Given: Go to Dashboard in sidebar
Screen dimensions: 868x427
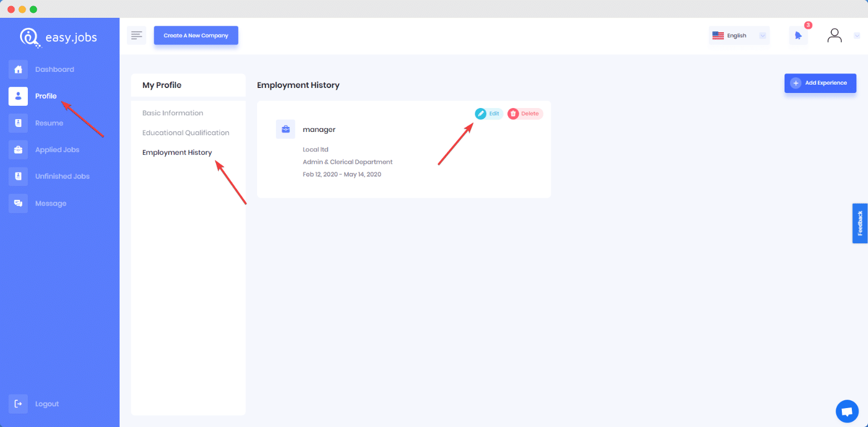Looking at the screenshot, I should click(55, 70).
